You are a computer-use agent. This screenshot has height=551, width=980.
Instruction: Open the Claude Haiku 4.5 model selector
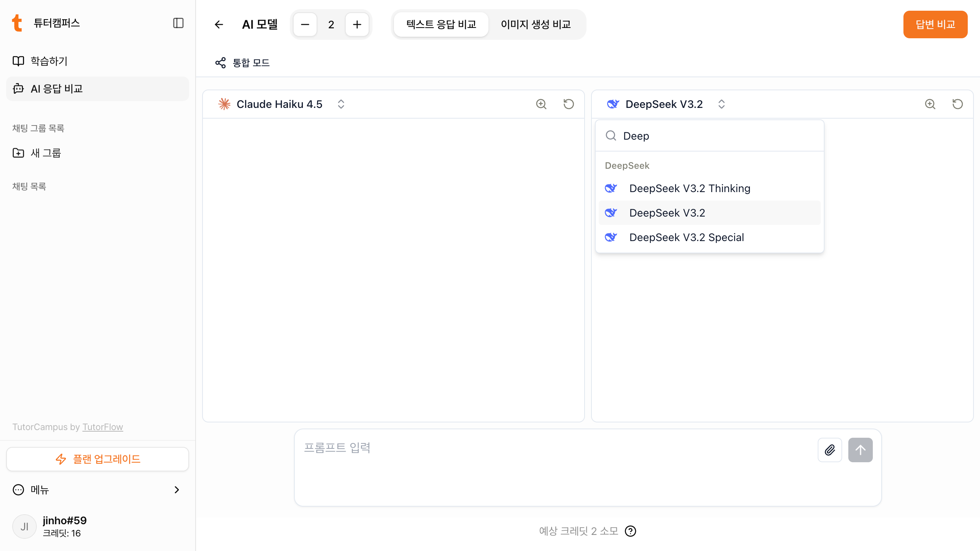tap(281, 104)
